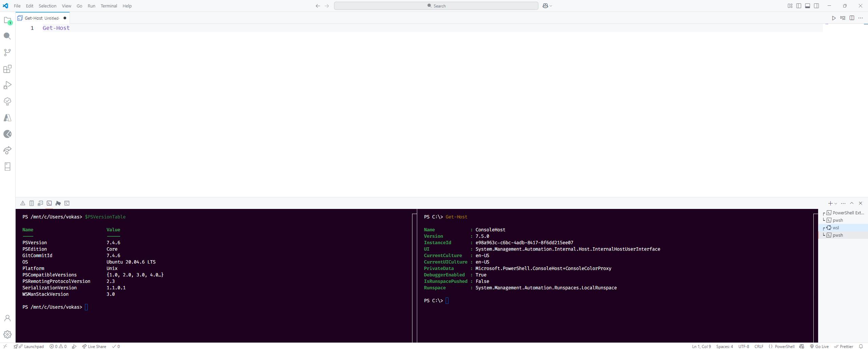Split the editor to the right
868x349 pixels.
[852, 18]
